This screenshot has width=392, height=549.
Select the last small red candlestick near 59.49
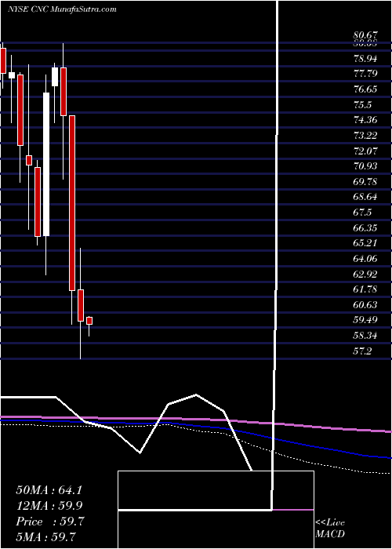[x=89, y=321]
